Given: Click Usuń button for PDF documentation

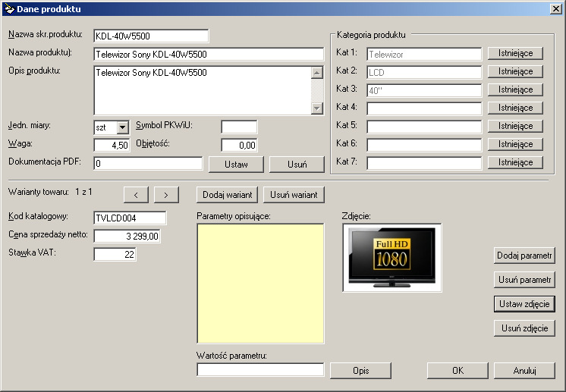Looking at the screenshot, I should (x=297, y=165).
